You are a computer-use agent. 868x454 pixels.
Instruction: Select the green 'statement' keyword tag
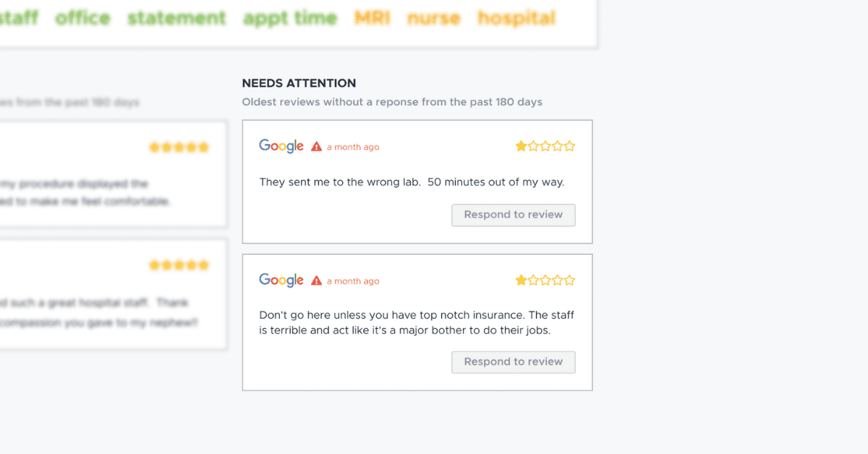176,18
